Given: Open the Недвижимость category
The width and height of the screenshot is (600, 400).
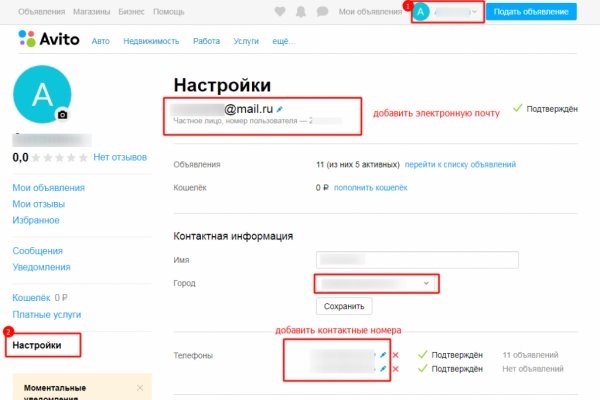Looking at the screenshot, I should point(152,44).
